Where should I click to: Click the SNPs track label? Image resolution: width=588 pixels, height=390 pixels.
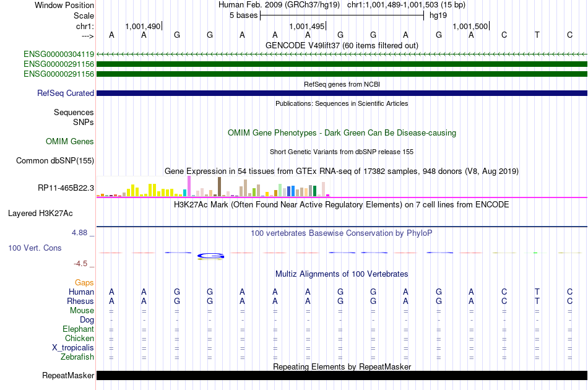pos(84,122)
